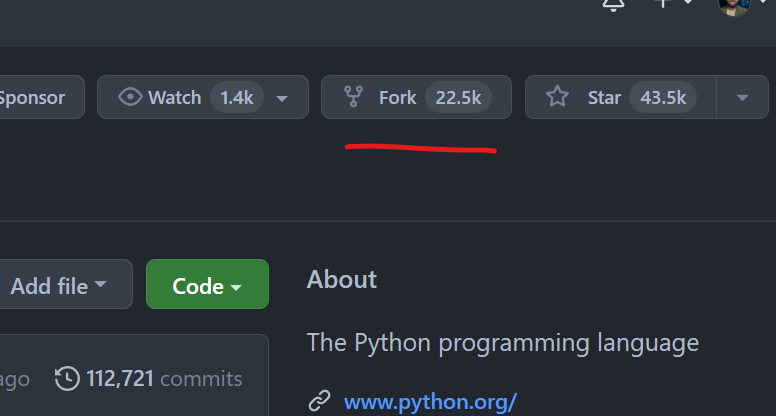Screen dimensions: 776x416
Task: Open the Watch notifications dropdown arrow
Action: click(x=282, y=98)
